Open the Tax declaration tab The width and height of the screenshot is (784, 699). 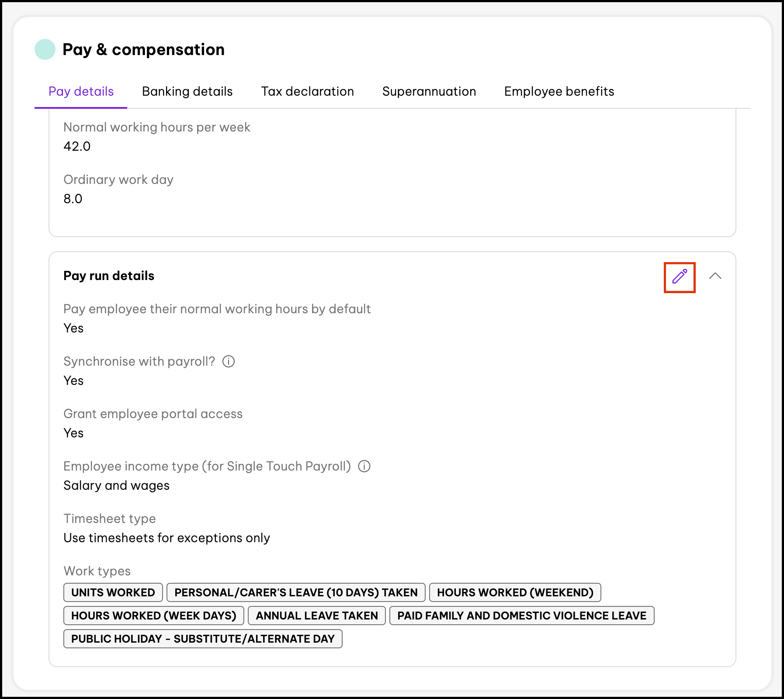[x=307, y=91]
